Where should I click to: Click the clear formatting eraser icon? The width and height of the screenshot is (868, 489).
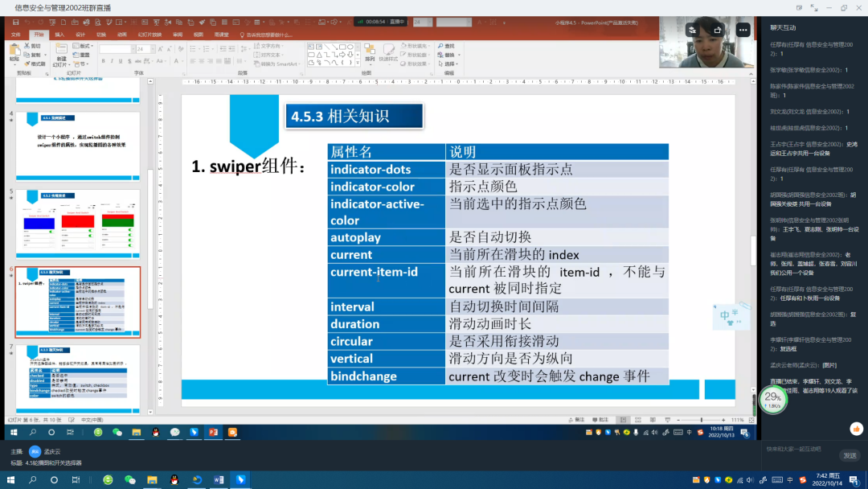(x=181, y=49)
